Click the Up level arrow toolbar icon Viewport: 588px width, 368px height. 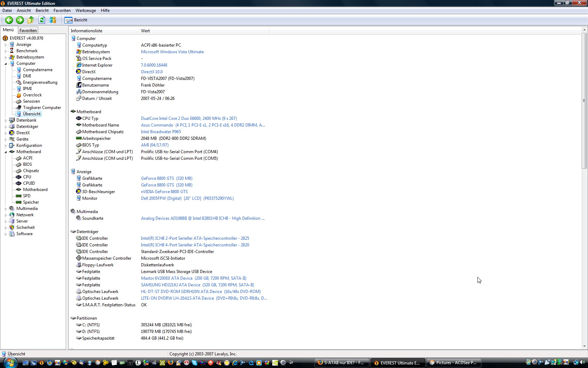click(x=31, y=20)
